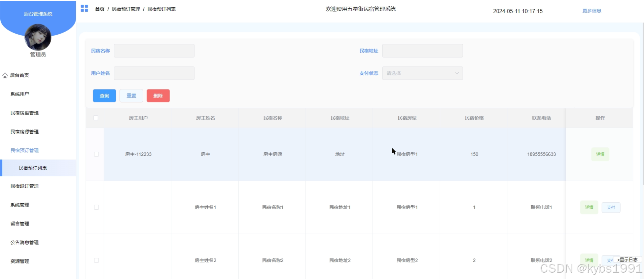Click the 民宿预订管理 breadcrumb
Viewport: 644px width, 279px height.
(x=126, y=9)
